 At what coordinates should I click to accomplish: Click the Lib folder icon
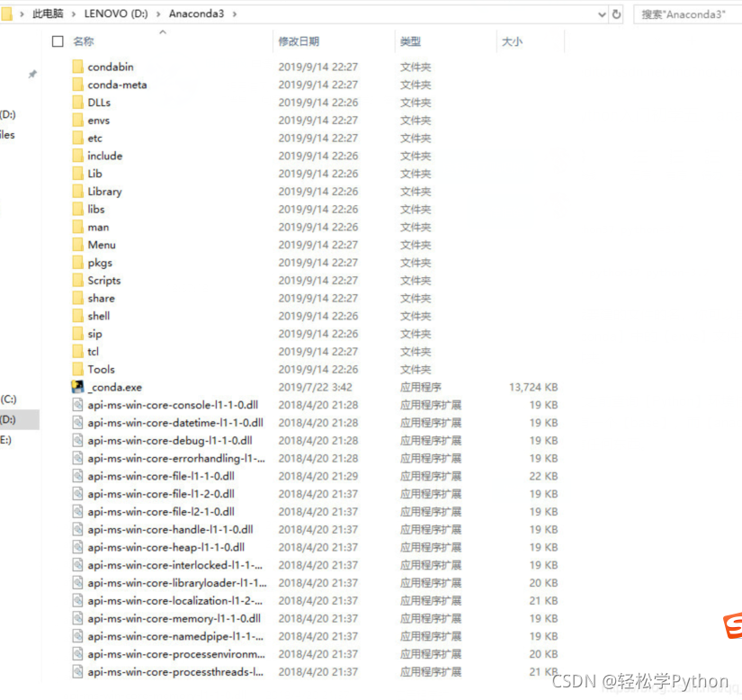78,174
